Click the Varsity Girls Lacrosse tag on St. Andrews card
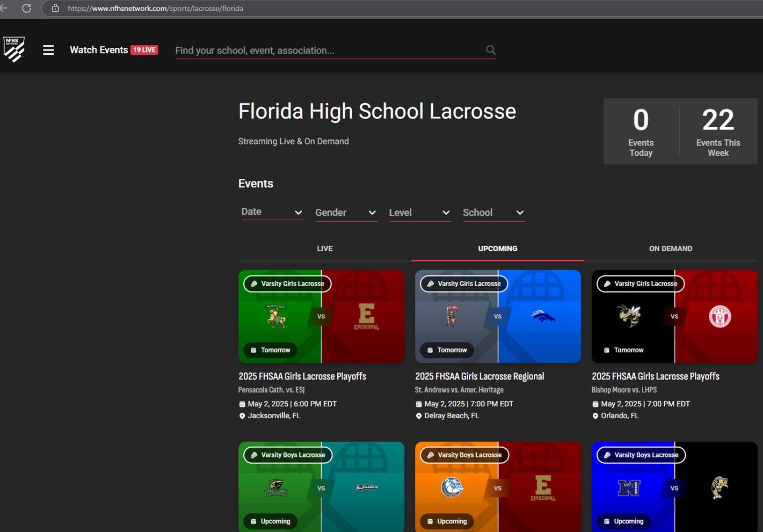Image resolution: width=763 pixels, height=532 pixels. pos(464,283)
